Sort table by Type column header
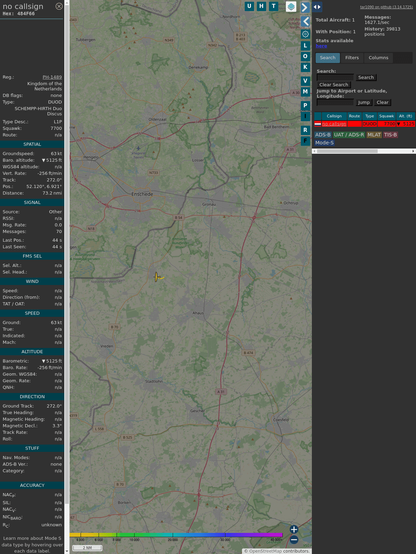 369,116
